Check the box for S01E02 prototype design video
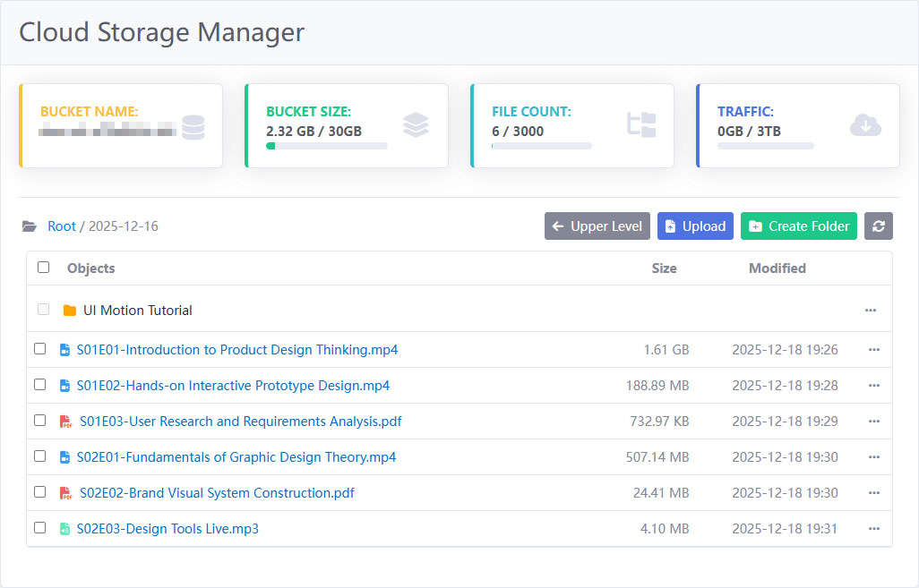The image size is (919, 588). (40, 385)
